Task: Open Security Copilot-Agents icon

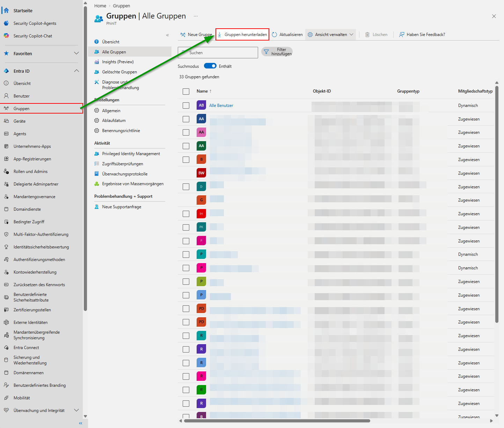Action: point(6,23)
